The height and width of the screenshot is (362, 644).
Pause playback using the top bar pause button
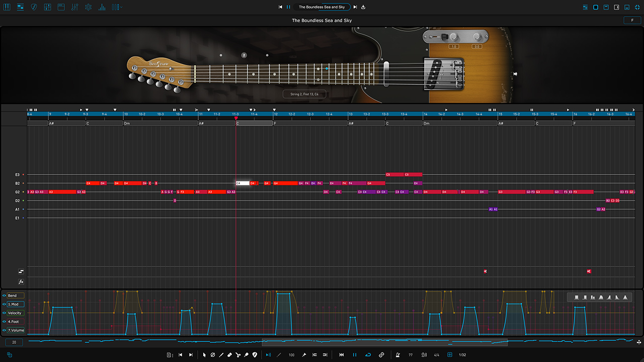click(x=288, y=7)
